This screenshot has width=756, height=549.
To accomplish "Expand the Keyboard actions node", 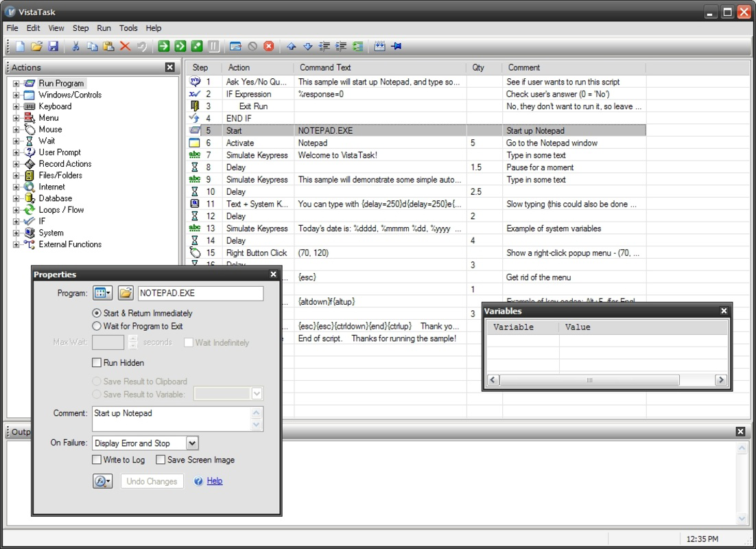I will coord(16,106).
